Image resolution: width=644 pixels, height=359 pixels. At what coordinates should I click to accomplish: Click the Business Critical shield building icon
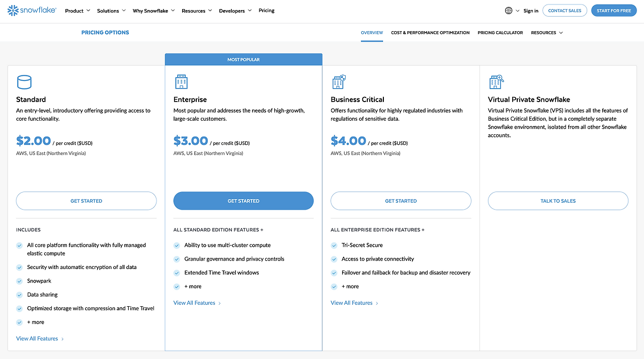[x=339, y=82]
